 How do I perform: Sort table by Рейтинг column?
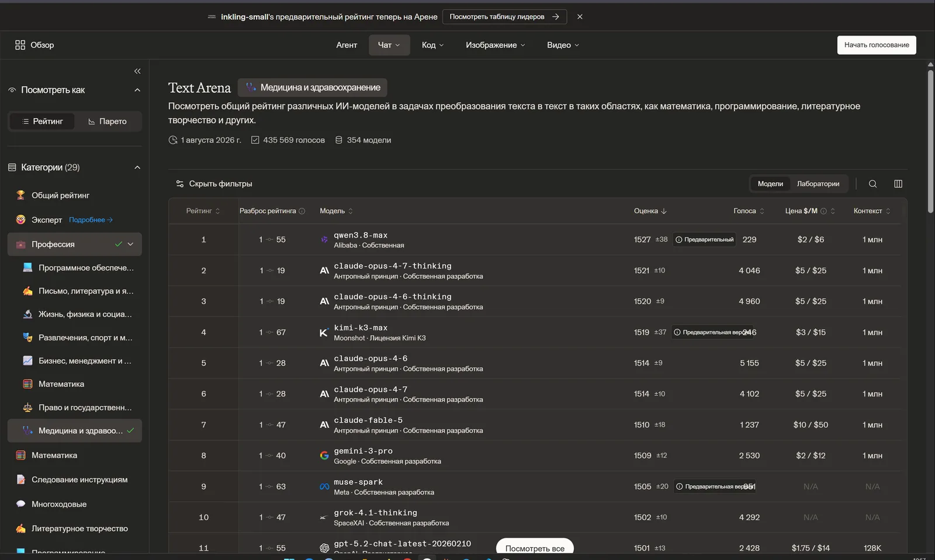point(203,211)
